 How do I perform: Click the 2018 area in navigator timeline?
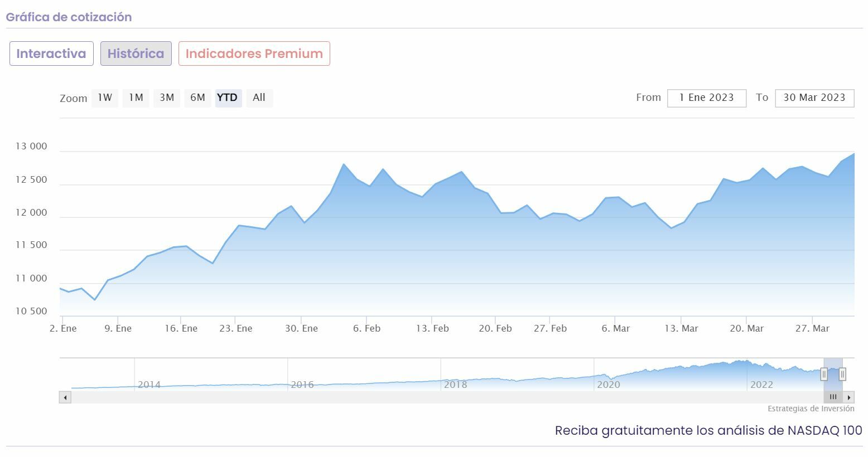coord(455,384)
